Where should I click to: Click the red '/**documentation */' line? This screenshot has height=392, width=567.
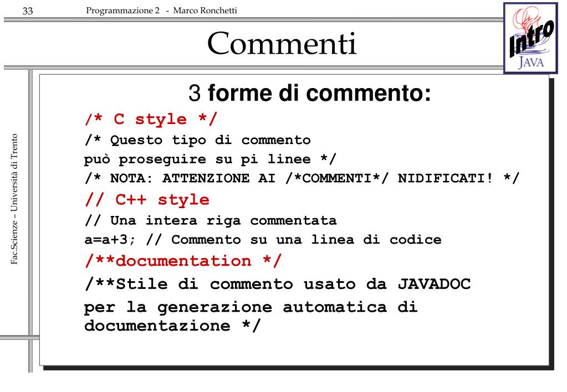click(182, 260)
